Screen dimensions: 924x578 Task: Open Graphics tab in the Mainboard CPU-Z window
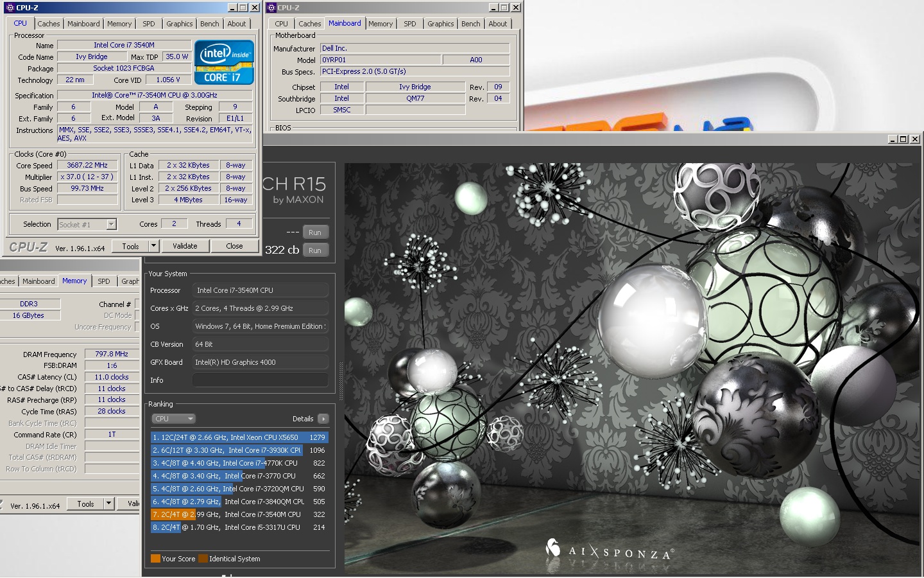(x=441, y=24)
